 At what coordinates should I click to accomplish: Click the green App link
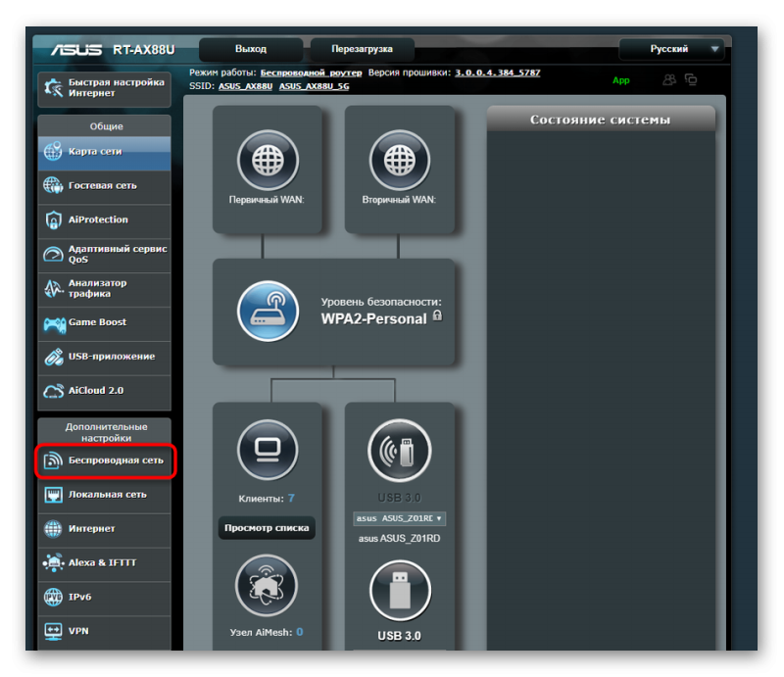[621, 80]
